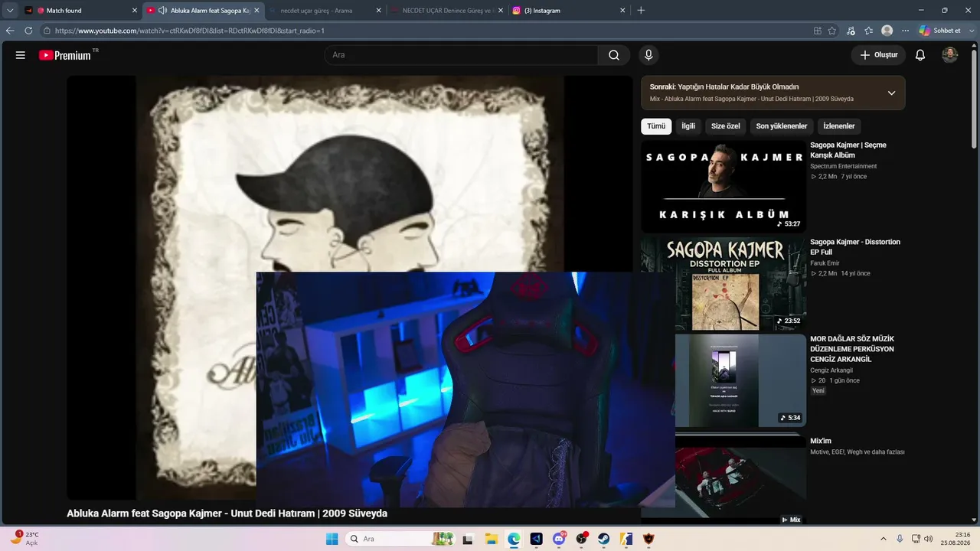980x551 pixels.
Task: Select the İzlenenler filter chip
Action: (x=839, y=126)
